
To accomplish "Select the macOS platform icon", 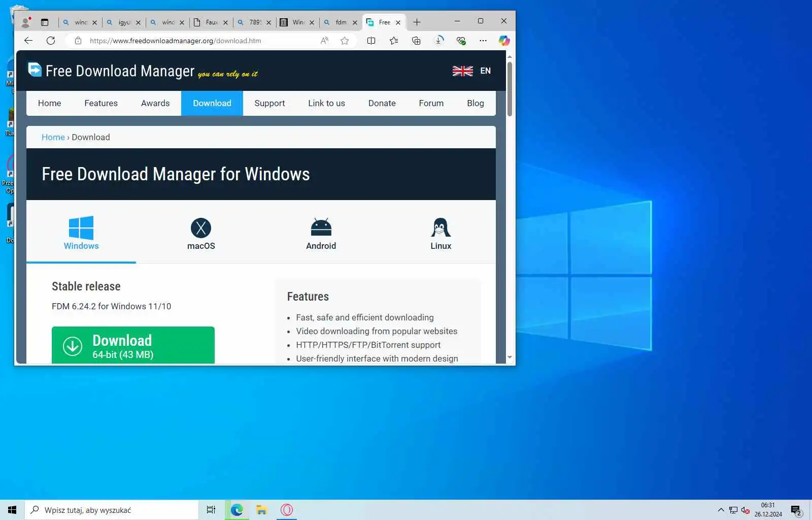I will [201, 228].
